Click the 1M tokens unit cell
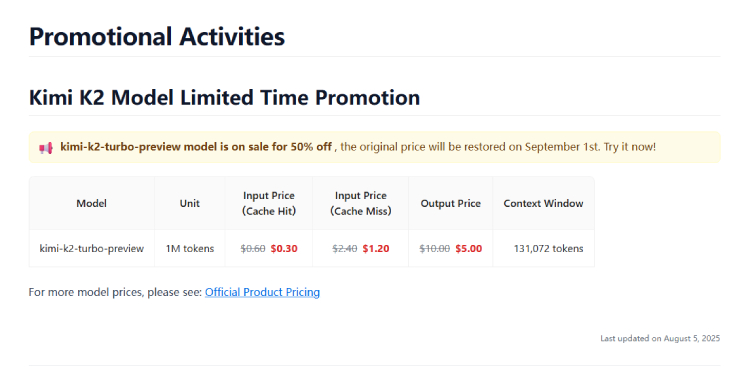 [x=190, y=249]
